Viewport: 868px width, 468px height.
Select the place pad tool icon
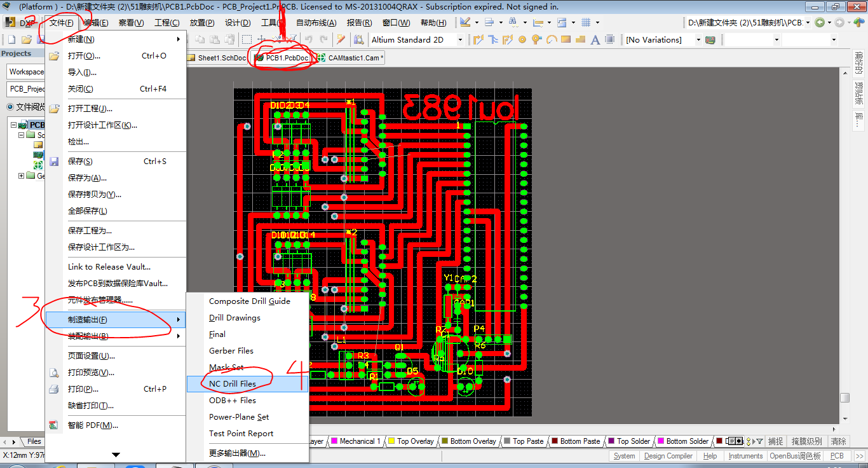522,39
